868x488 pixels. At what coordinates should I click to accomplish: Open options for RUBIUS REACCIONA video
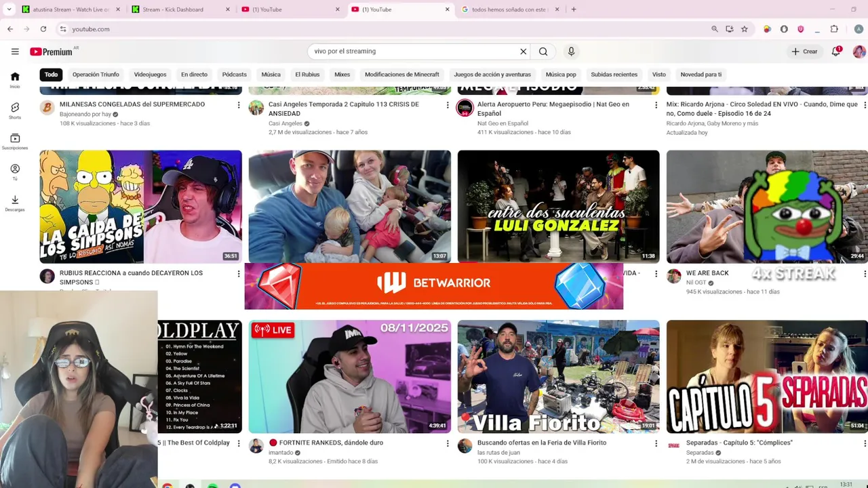pos(239,274)
